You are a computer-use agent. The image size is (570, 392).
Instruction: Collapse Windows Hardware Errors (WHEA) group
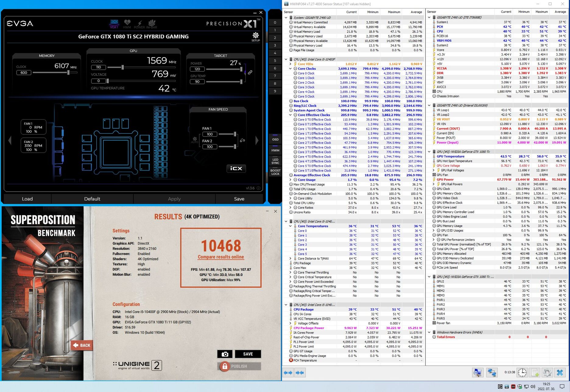(429, 332)
